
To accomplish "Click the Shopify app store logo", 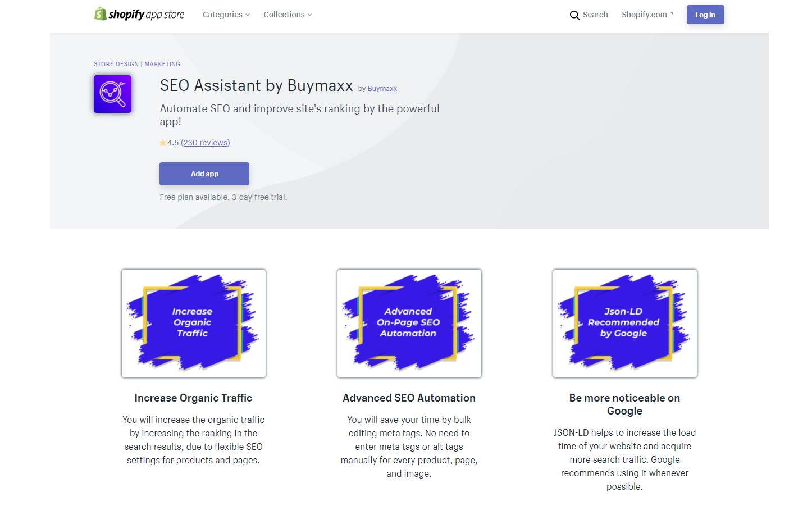I will (x=139, y=14).
